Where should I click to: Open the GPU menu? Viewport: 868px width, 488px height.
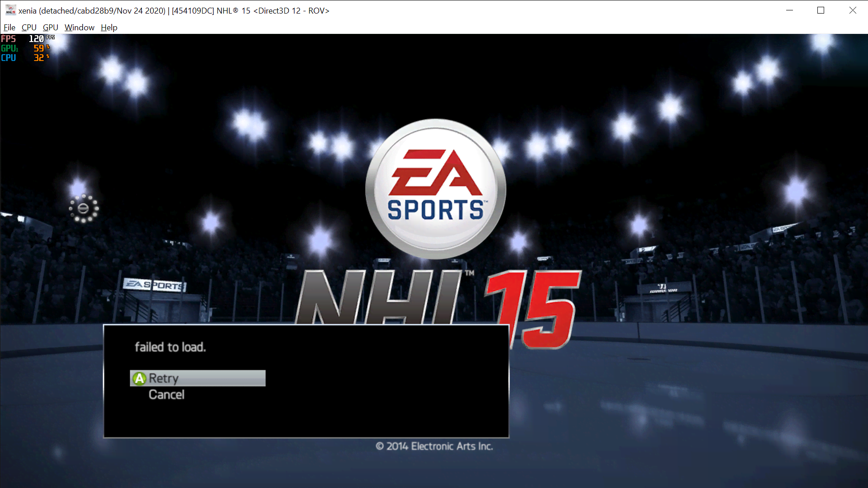(50, 27)
